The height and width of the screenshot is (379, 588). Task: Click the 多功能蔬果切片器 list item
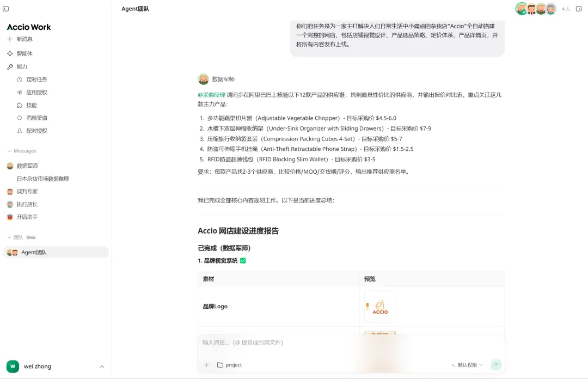click(302, 118)
